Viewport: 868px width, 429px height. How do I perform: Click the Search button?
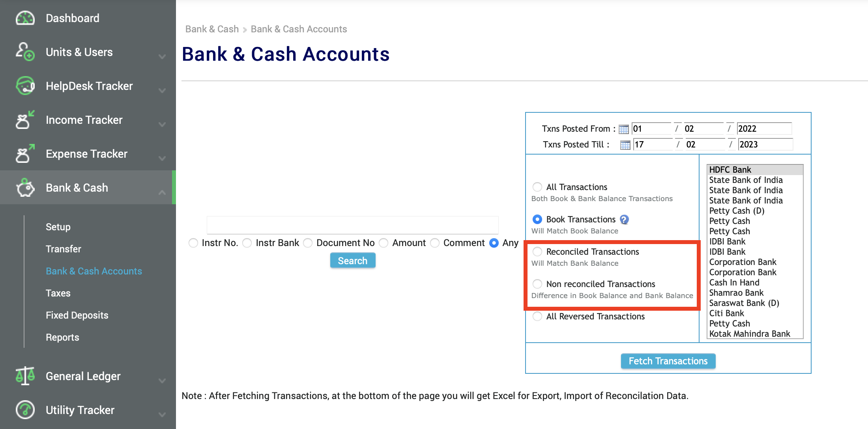352,260
